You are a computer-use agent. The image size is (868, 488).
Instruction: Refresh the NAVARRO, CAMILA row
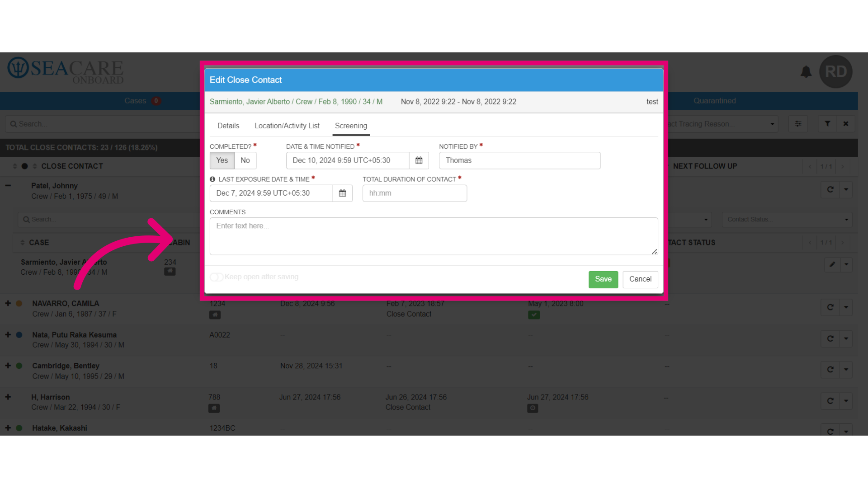click(x=830, y=308)
